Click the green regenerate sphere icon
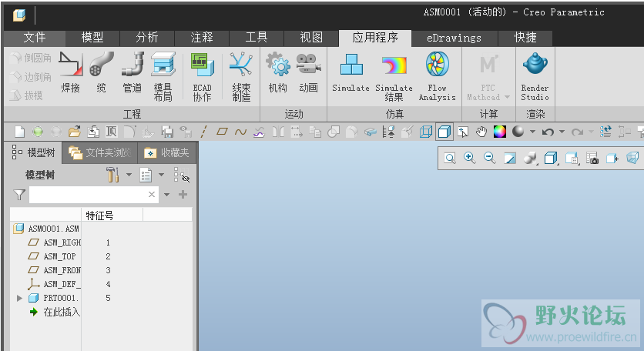 pyautogui.click(x=38, y=132)
